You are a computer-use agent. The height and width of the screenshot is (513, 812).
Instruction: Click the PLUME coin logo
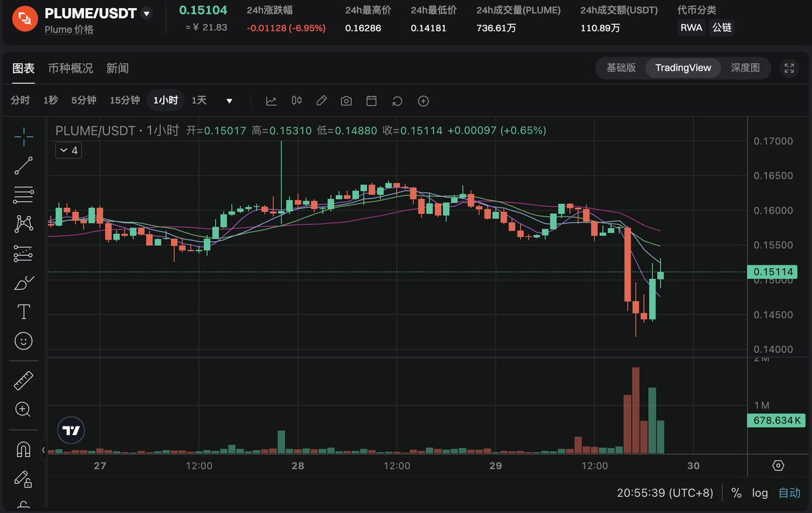(x=25, y=19)
